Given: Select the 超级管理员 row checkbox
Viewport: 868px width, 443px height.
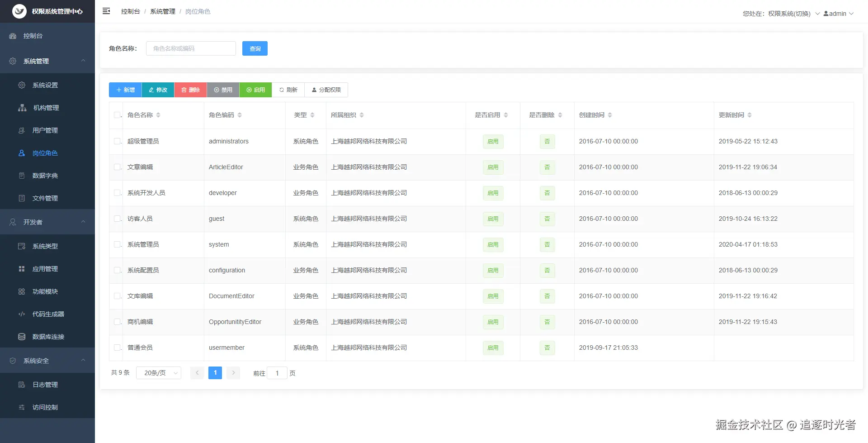Looking at the screenshot, I should click(x=117, y=141).
